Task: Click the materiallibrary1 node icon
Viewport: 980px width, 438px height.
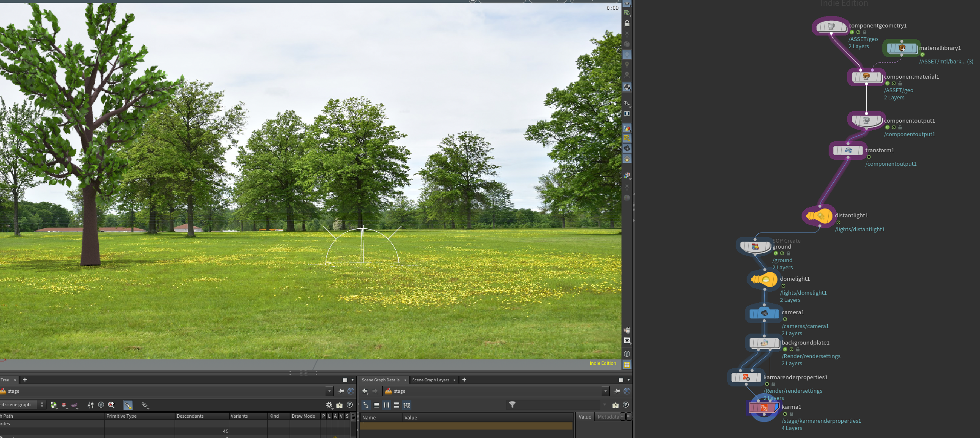Action: click(x=902, y=48)
